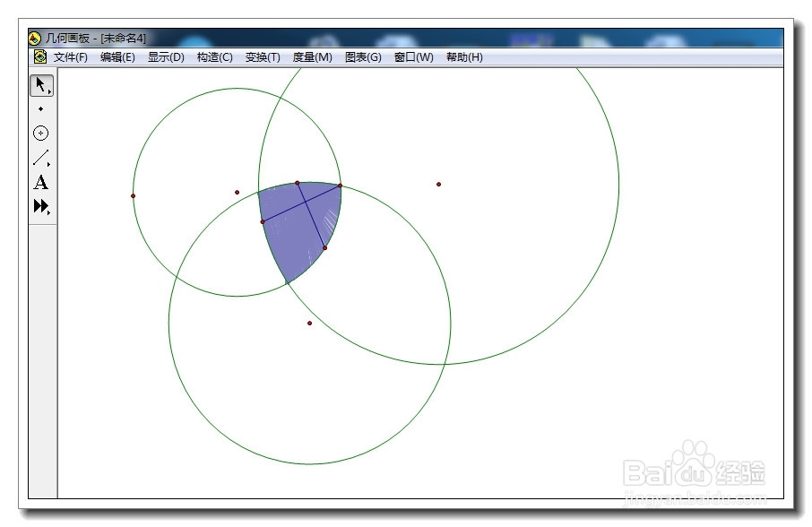Open the Custom tools button
The image size is (812, 527).
pyautogui.click(x=41, y=206)
